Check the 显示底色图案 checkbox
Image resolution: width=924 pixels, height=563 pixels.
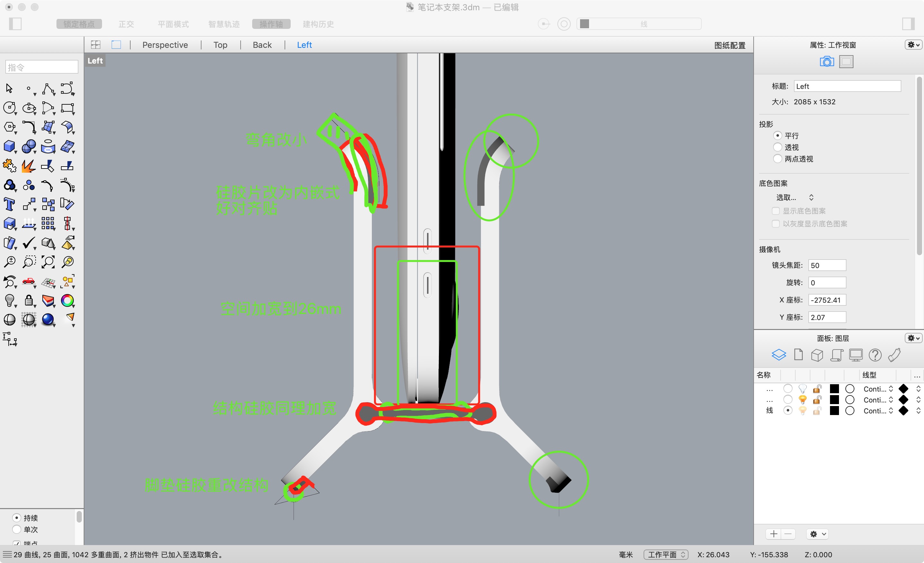tap(776, 211)
